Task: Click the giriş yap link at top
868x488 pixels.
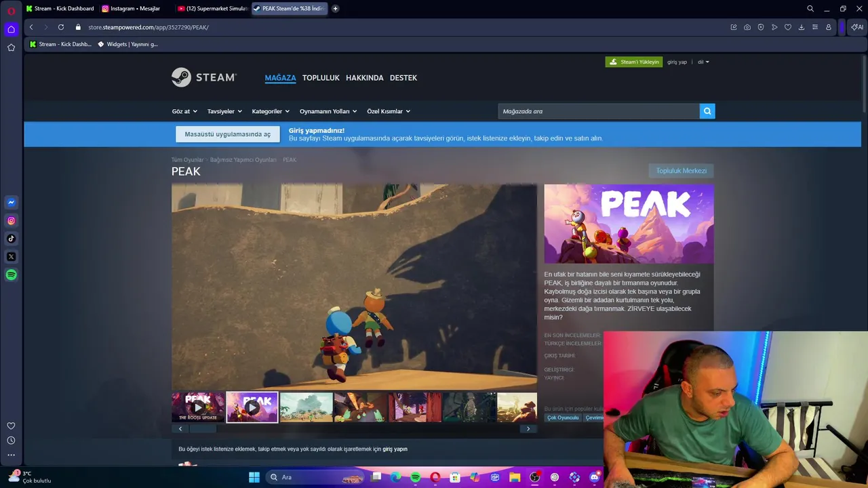Action: pyautogui.click(x=677, y=62)
